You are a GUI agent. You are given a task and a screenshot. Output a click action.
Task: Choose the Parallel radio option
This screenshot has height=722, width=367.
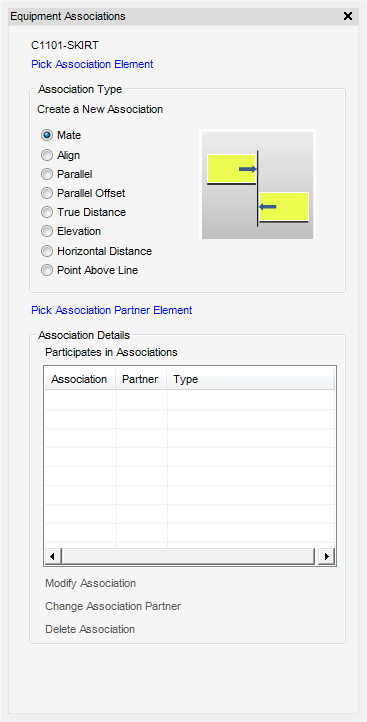[47, 174]
